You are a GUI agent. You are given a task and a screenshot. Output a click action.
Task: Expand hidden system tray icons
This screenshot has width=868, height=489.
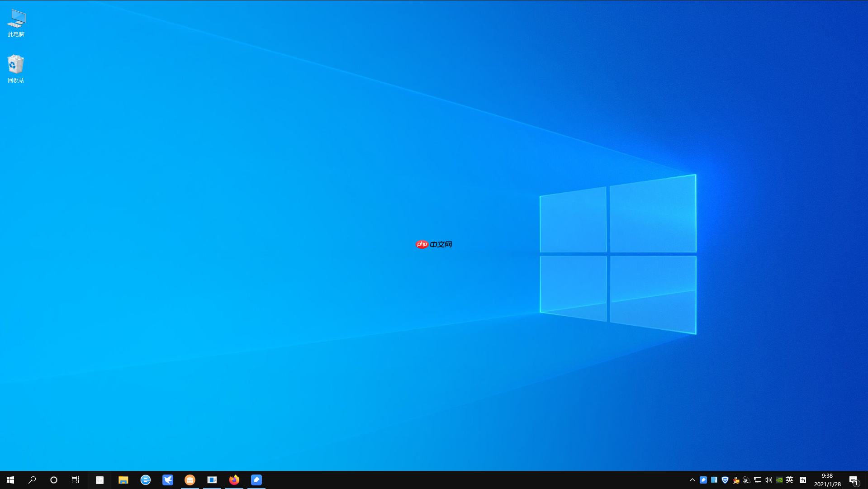click(692, 480)
